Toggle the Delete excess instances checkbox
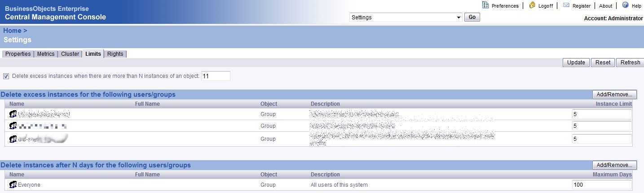Viewport: 644px width, 193px height. tap(6, 76)
